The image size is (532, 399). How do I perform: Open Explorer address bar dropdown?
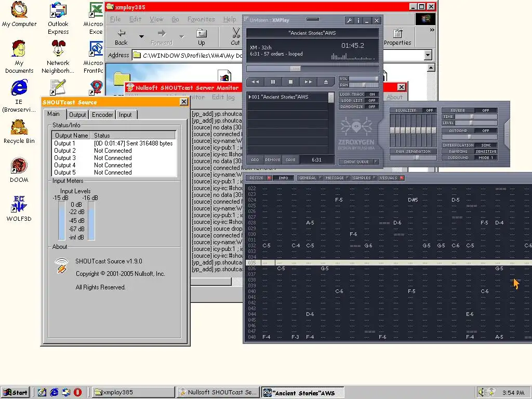click(x=428, y=55)
